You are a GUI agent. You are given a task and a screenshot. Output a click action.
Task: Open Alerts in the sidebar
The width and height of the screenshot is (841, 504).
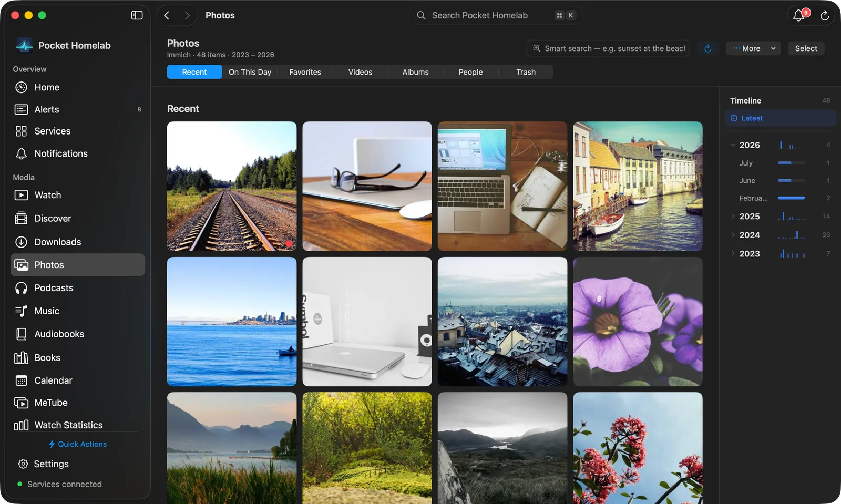click(x=77, y=109)
